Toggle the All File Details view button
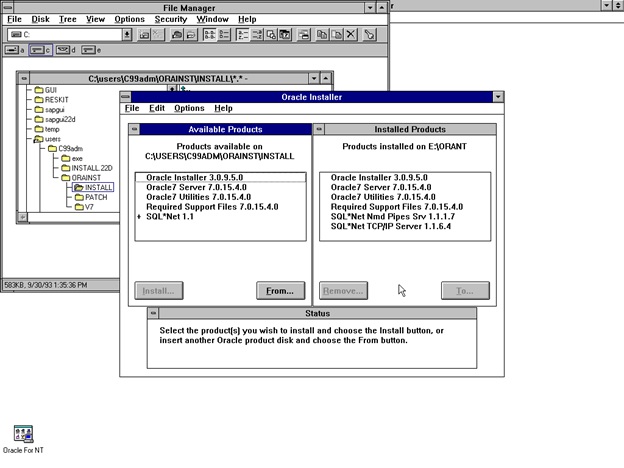Viewport: 624px width, 468px height. coord(223,35)
